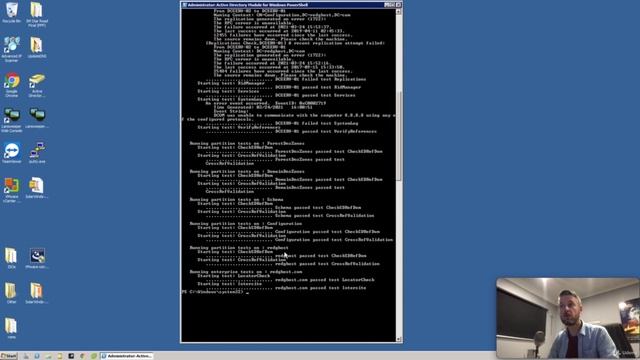The height and width of the screenshot is (360, 640).
Task: Open the DCs folder on desktop
Action: [x=11, y=258]
